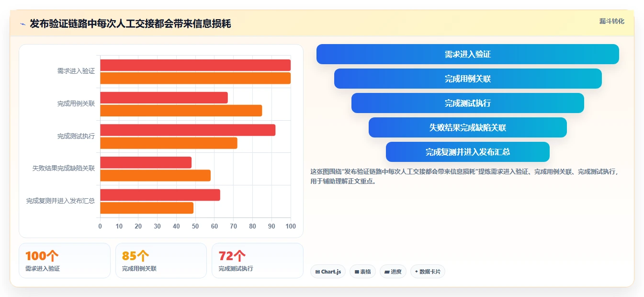Click the y-axis label 完成测试执行
The width and height of the screenshot is (644, 297).
pos(76,136)
